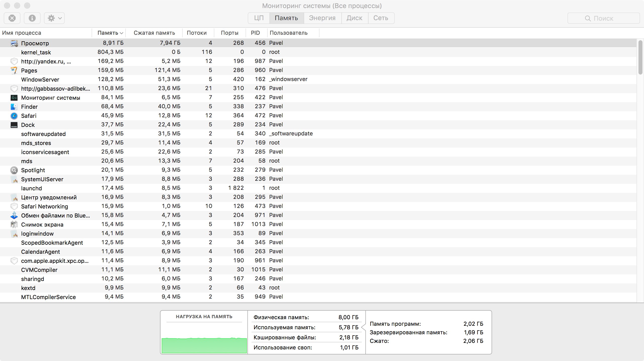Viewport: 644px width, 361px height.
Task: Click the Pages app icon in the list
Action: 14,70
